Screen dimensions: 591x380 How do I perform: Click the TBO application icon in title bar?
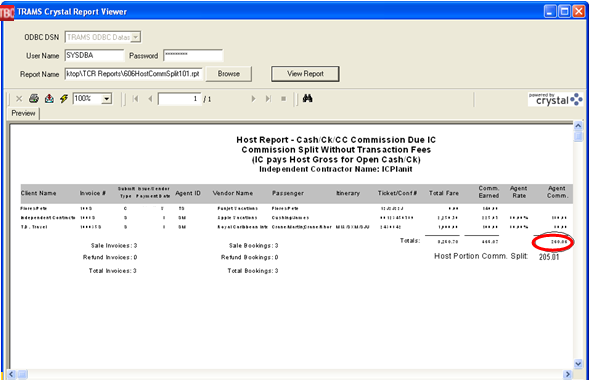point(7,12)
